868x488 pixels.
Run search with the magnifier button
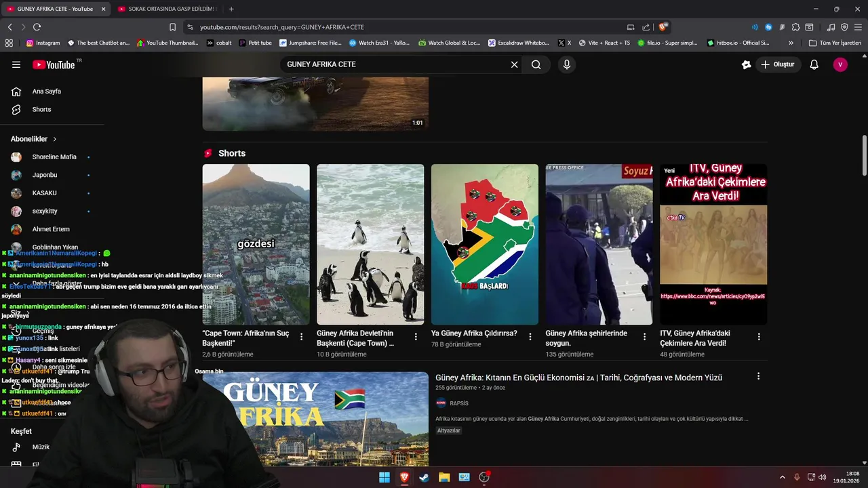(x=536, y=64)
